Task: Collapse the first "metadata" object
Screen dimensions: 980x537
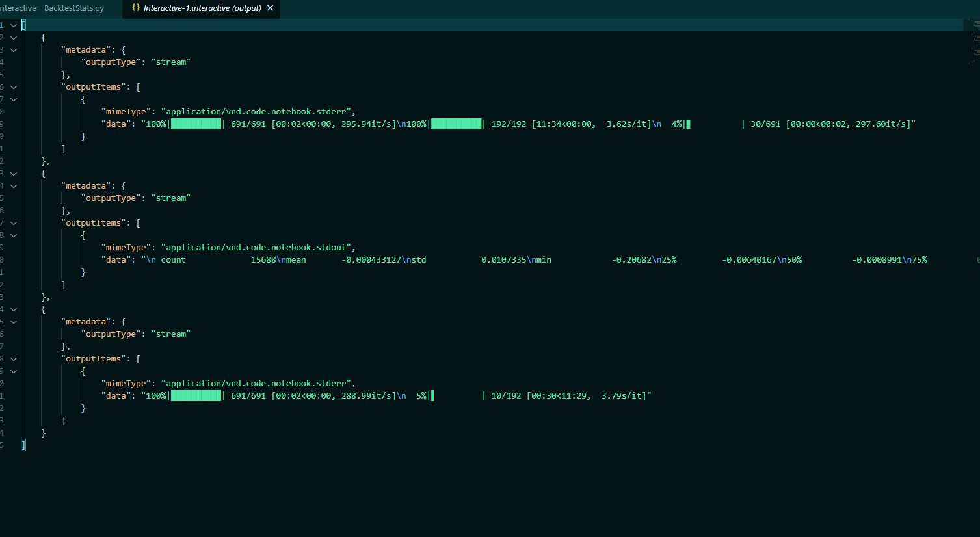Action: tap(13, 49)
